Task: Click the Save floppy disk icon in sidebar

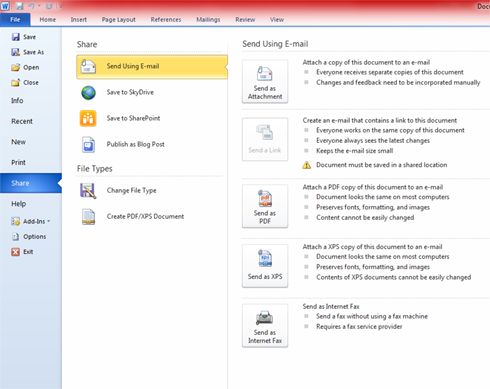Action: (16, 37)
